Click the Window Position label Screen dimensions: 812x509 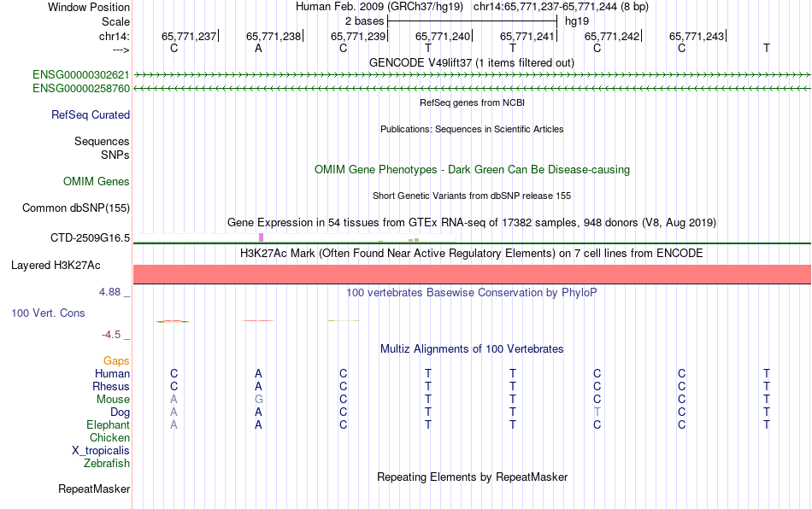pos(89,7)
